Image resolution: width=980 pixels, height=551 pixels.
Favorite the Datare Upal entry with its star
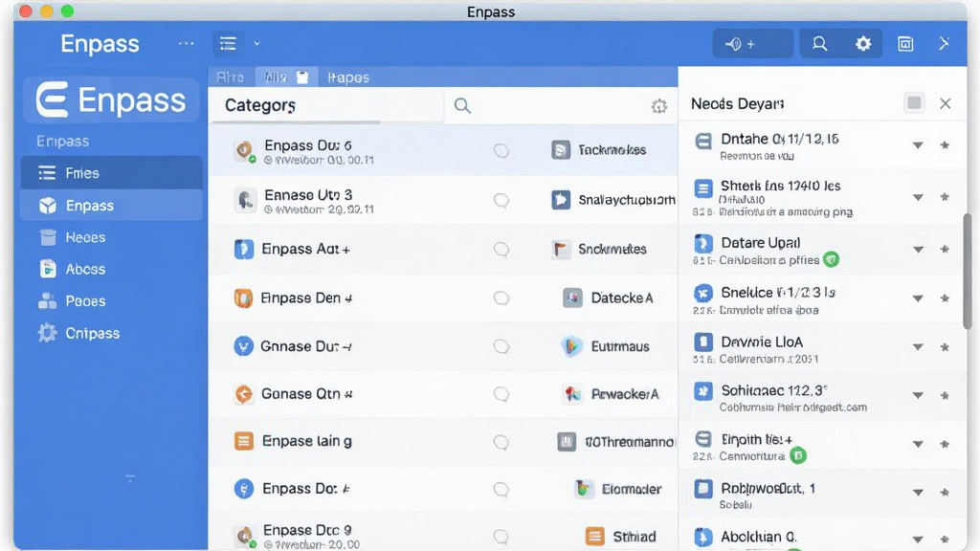945,249
